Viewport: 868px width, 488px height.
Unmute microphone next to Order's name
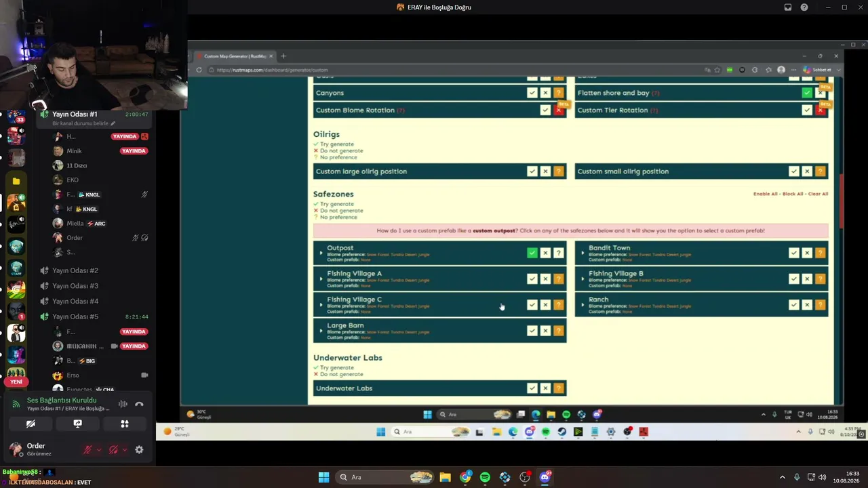[87, 449]
